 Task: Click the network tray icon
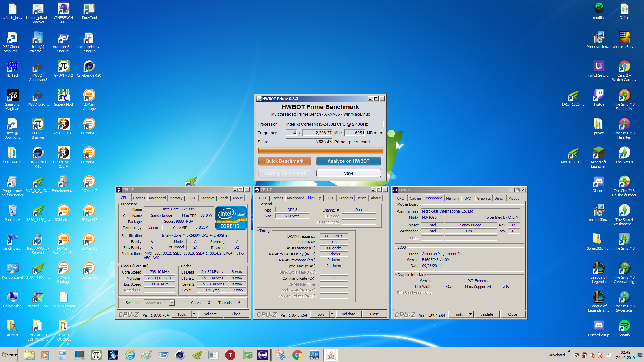coord(609,355)
